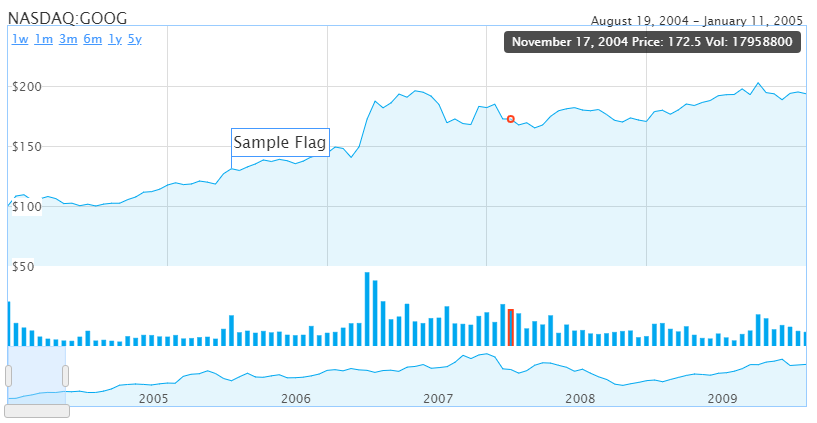Click the $150 axis label
817x423 pixels.
point(27,146)
